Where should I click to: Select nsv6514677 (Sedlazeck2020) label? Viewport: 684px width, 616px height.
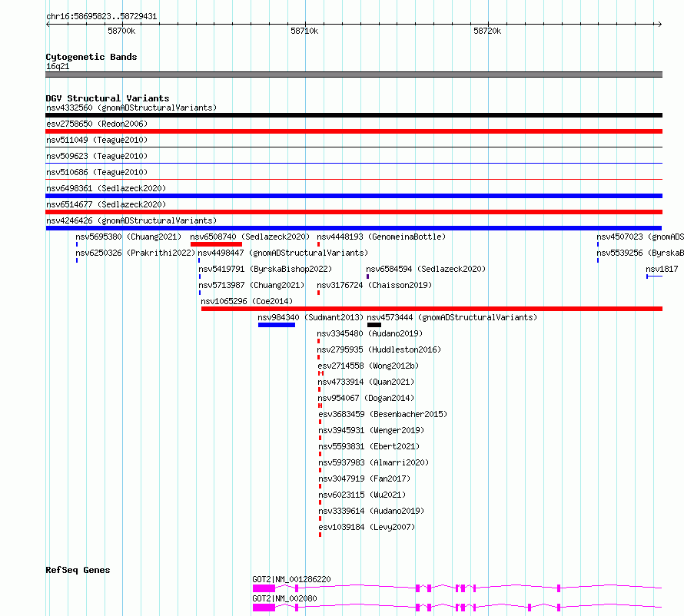click(106, 204)
